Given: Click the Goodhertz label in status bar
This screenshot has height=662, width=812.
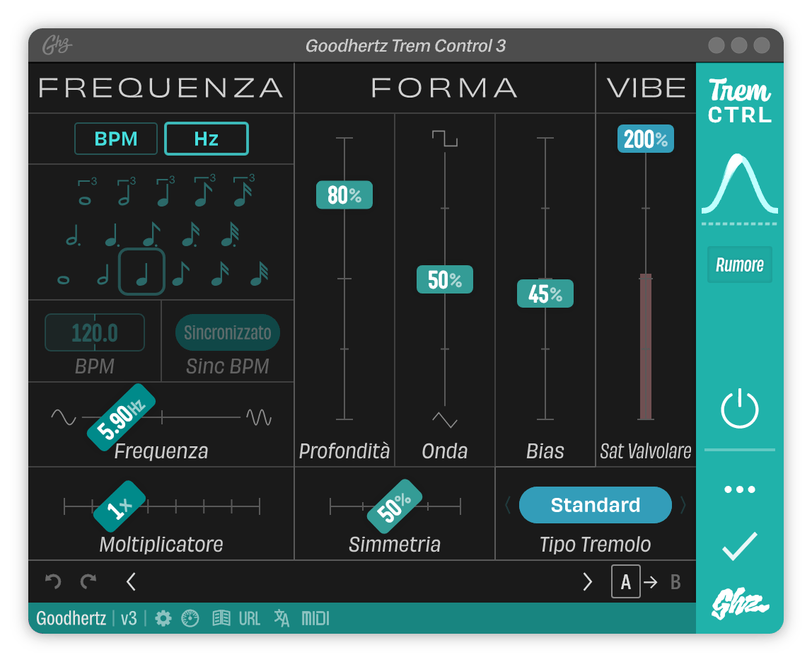Looking at the screenshot, I should coord(71,618).
